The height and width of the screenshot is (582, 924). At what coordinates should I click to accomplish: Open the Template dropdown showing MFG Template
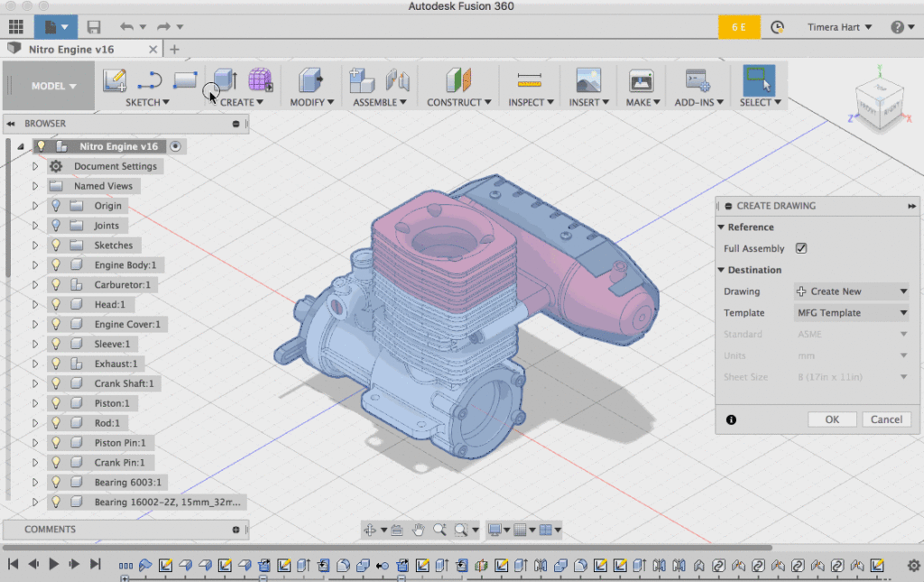(852, 313)
